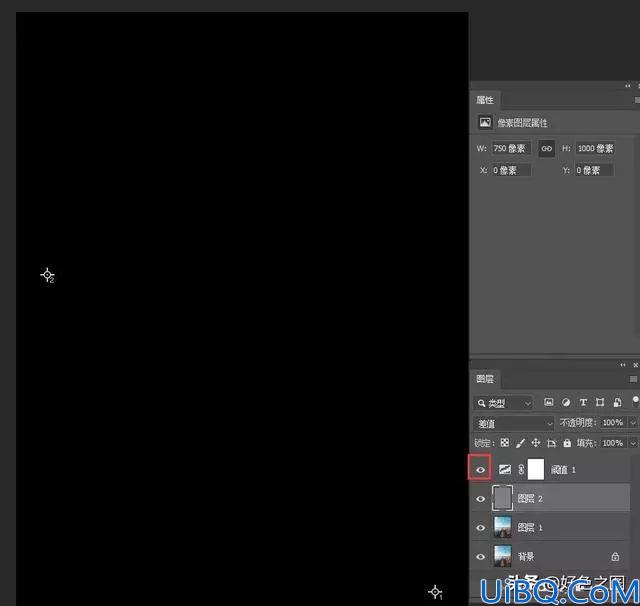Lock layer position move icon
640x606 pixels.
pos(536,443)
